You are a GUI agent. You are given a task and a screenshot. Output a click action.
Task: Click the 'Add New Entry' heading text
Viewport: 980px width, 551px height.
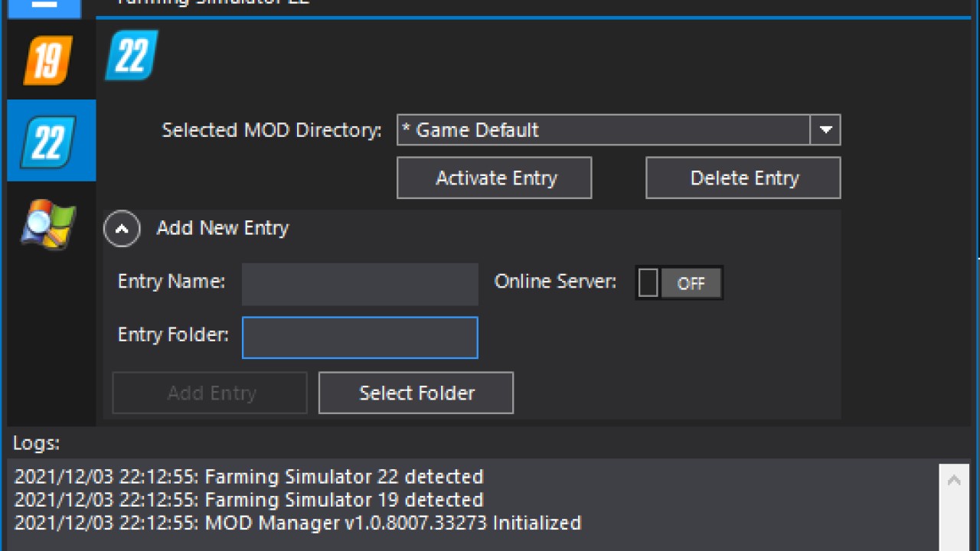coord(223,228)
